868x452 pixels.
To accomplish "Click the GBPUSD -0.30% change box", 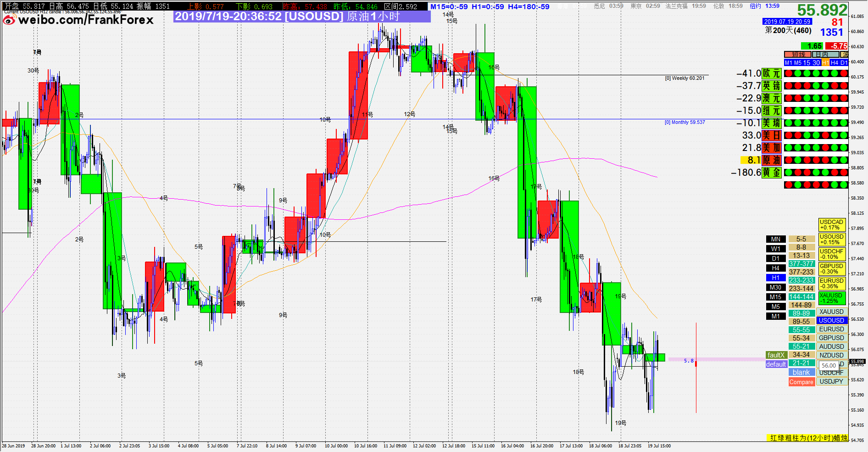I will click(832, 269).
